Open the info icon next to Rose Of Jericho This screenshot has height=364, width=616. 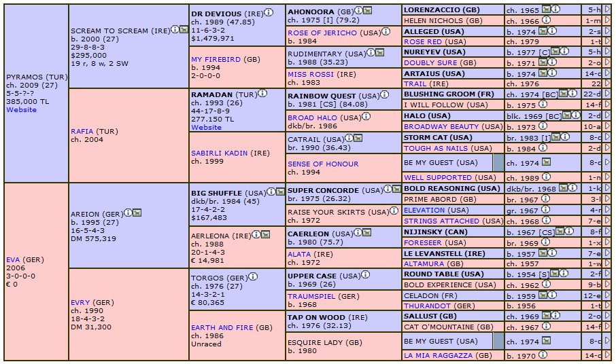click(386, 31)
